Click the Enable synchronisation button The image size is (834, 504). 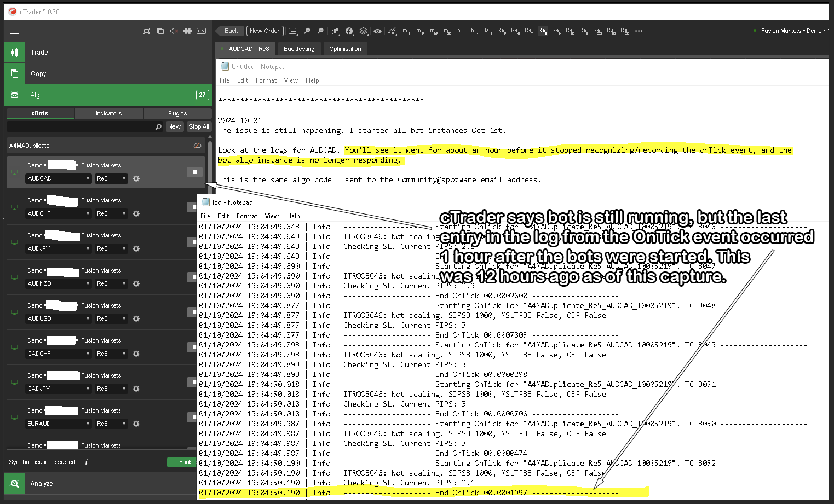pos(182,462)
